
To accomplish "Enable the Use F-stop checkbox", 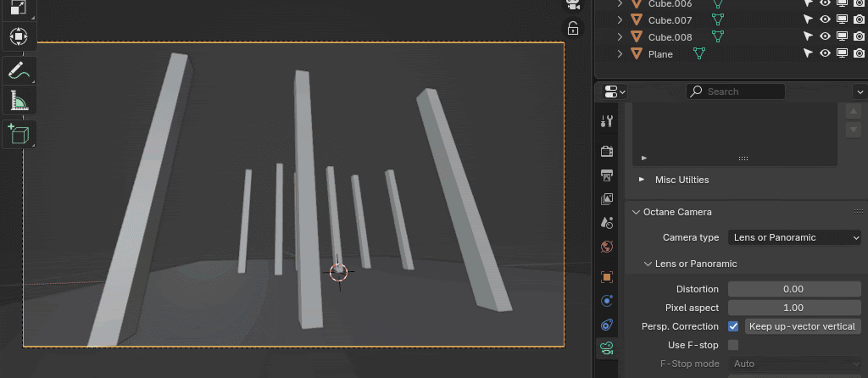I will point(733,345).
